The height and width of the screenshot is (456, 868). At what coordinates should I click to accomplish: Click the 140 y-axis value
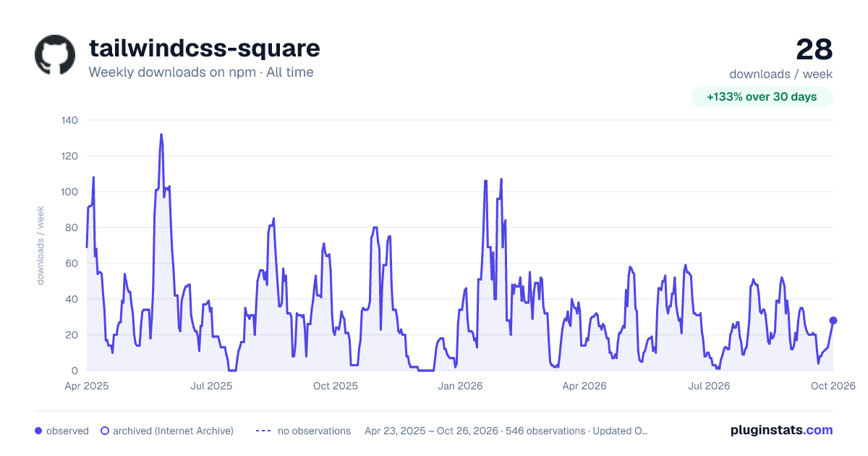(x=71, y=120)
